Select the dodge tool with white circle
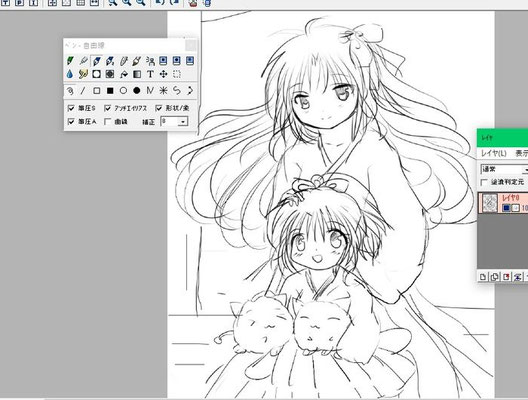Screen dimensions: 528x400 [97, 74]
